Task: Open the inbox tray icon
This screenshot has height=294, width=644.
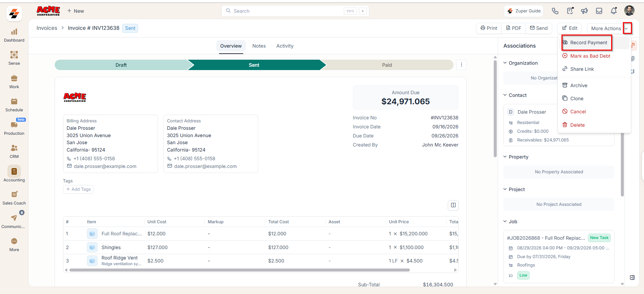Action: [599, 11]
